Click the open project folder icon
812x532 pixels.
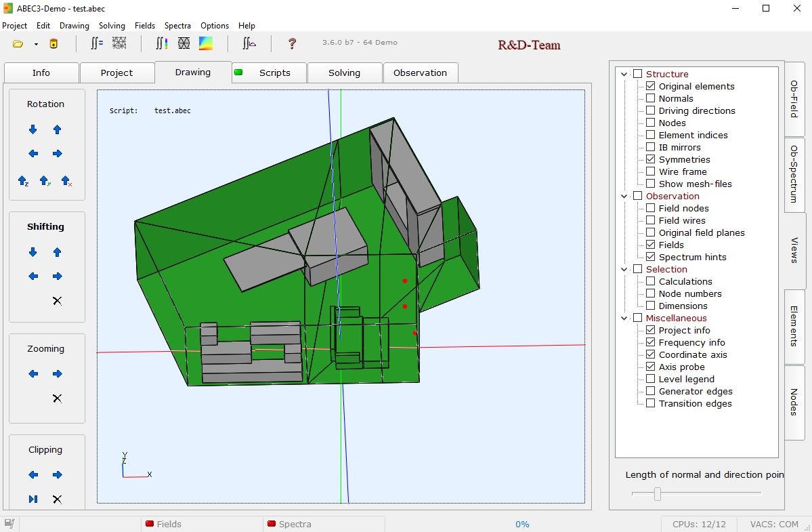point(18,44)
